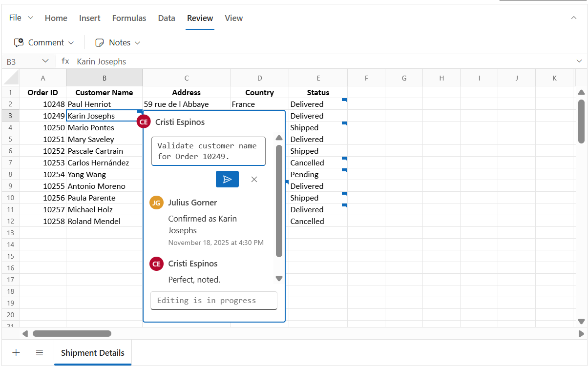Click the Pending status cell

click(318, 174)
